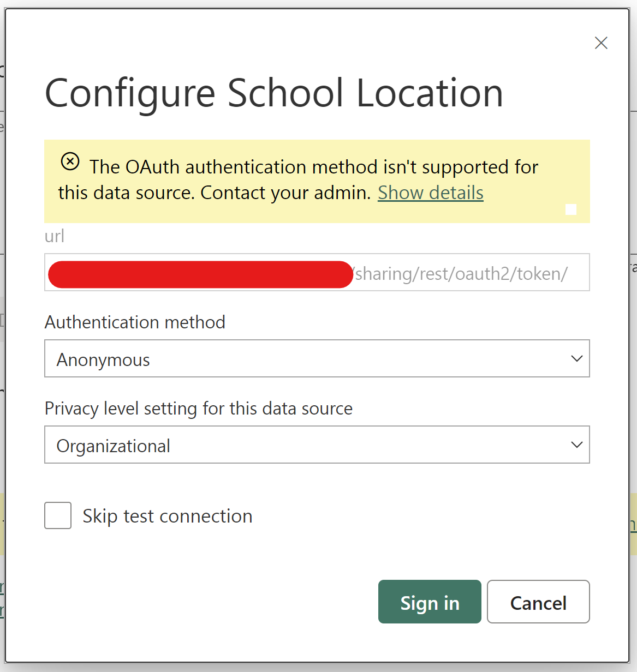637x672 pixels.
Task: Enable the Skip test connection checkbox
Action: point(58,515)
